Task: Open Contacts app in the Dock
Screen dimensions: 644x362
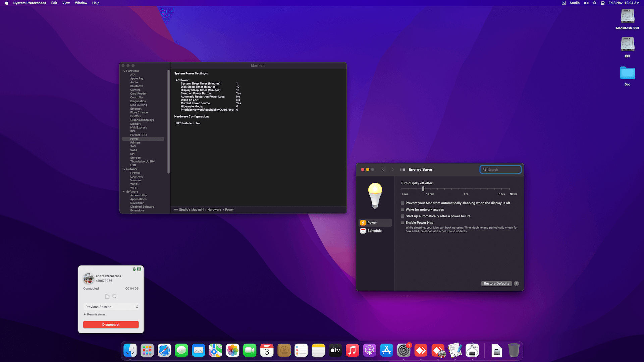Action: click(x=284, y=351)
